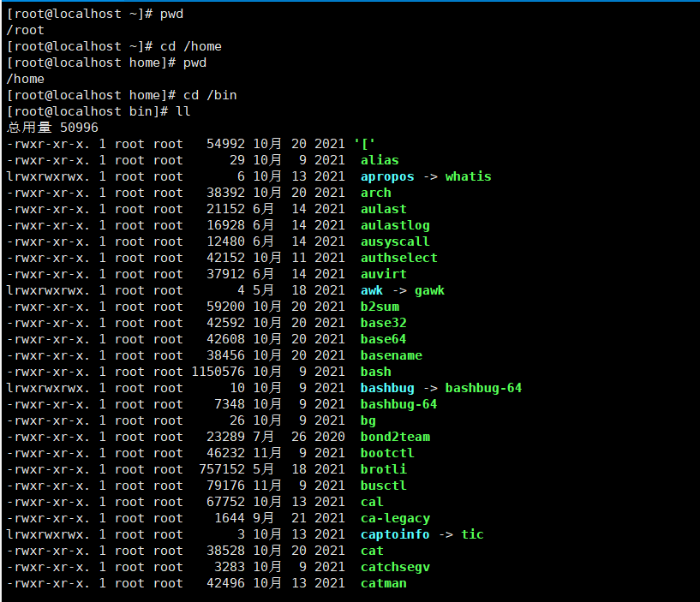Click the 'catman' filename on last line
The height and width of the screenshot is (602, 700).
pyautogui.click(x=383, y=583)
